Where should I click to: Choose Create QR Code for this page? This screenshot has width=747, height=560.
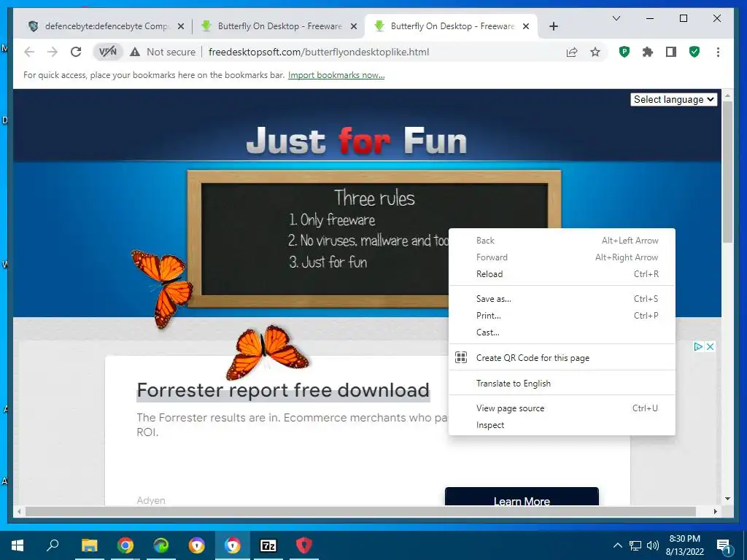pos(562,357)
